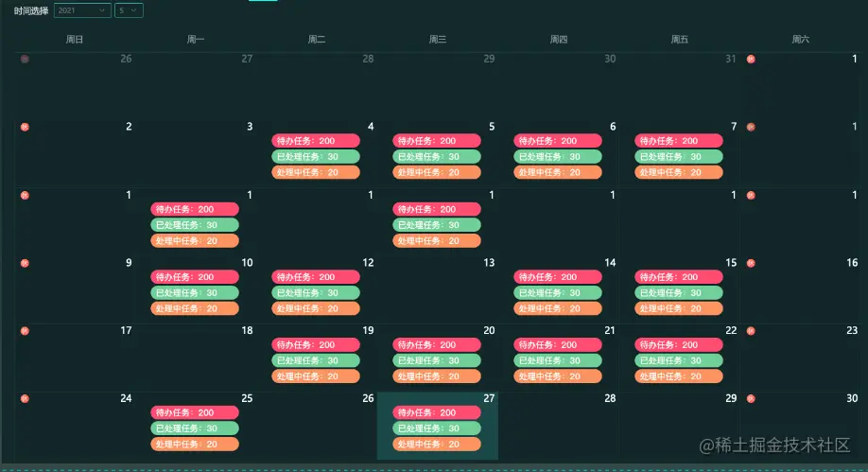Select grayed-out date 27 in the first row
The image size is (868, 472).
coord(247,59)
